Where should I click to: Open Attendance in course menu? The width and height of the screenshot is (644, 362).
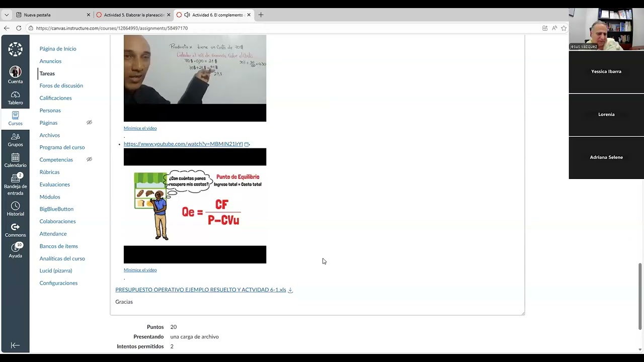(53, 234)
